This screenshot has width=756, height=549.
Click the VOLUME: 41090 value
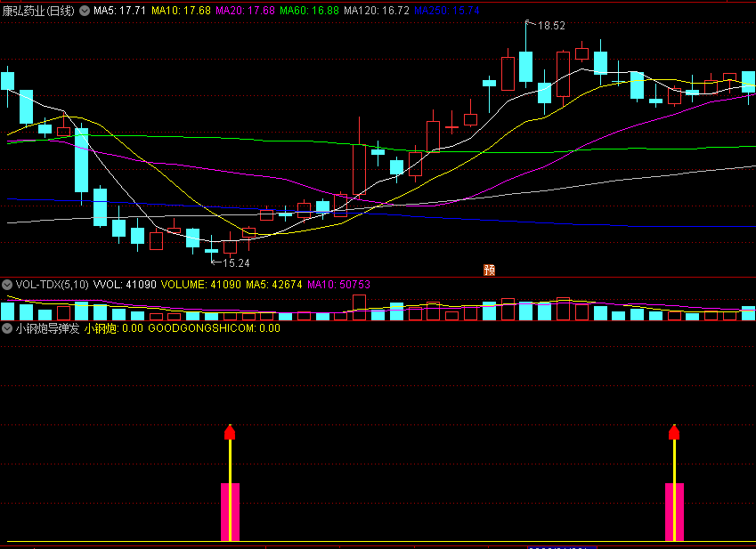tap(201, 285)
